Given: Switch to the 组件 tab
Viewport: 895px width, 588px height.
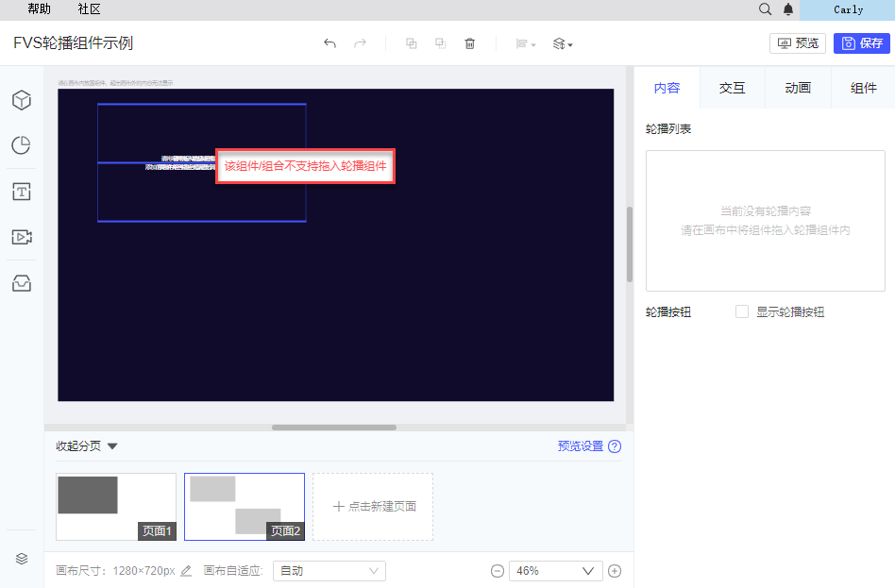Looking at the screenshot, I should [863, 88].
